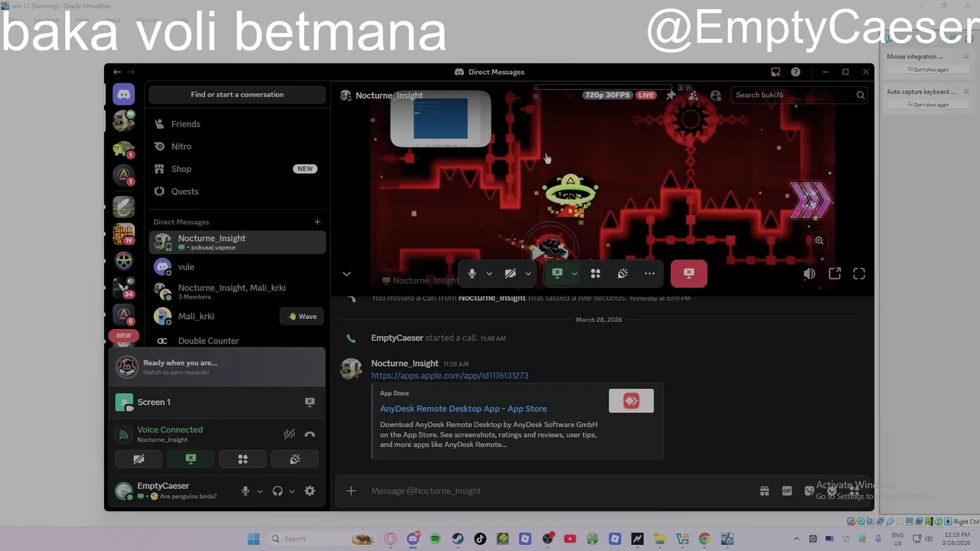
Task: Open the Friends page
Action: (237, 124)
